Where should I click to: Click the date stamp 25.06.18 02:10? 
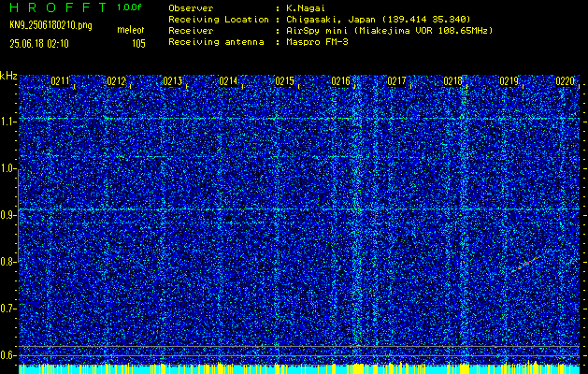point(39,44)
